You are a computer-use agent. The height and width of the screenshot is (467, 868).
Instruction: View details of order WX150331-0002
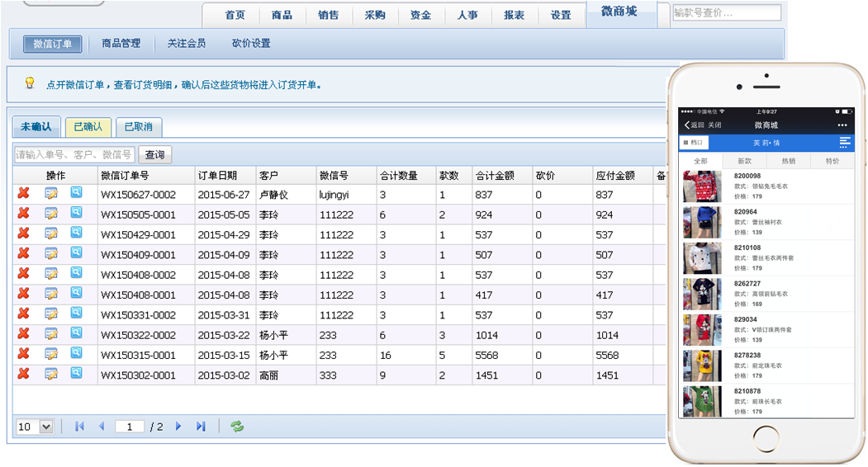pyautogui.click(x=76, y=313)
